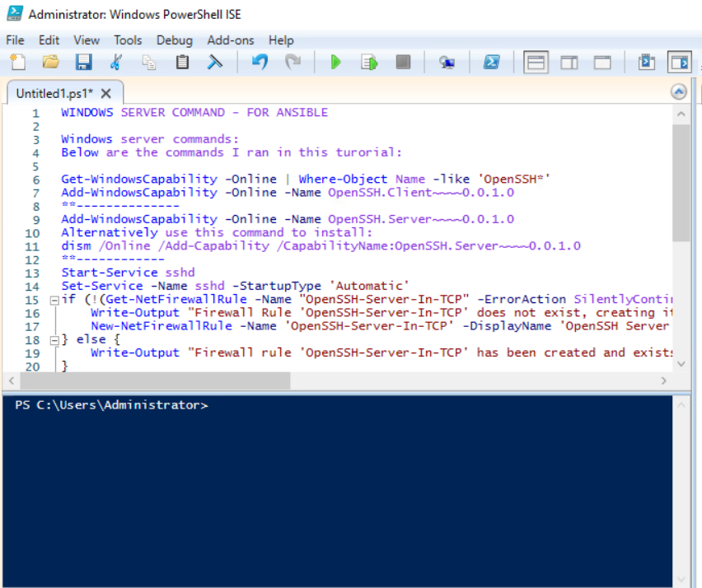Open the View menu
The width and height of the screenshot is (702, 588).
pos(87,40)
